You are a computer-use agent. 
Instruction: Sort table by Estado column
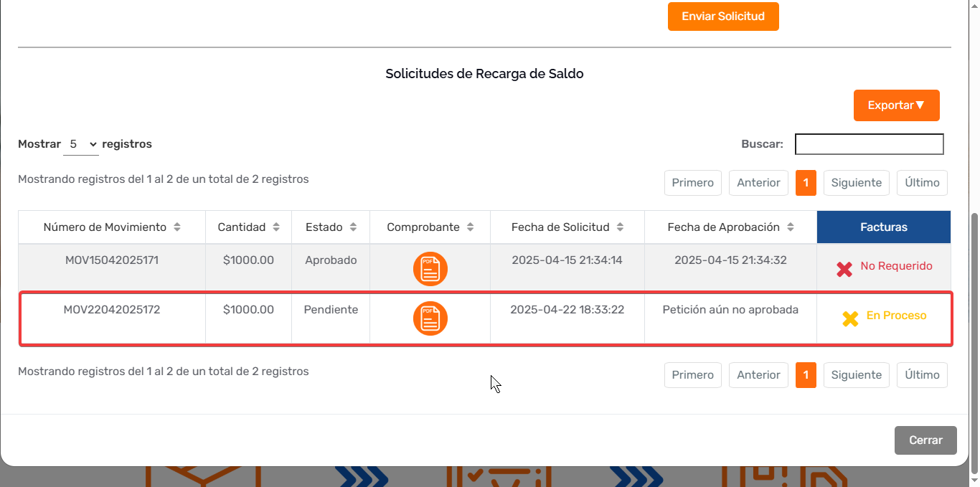[x=353, y=227]
